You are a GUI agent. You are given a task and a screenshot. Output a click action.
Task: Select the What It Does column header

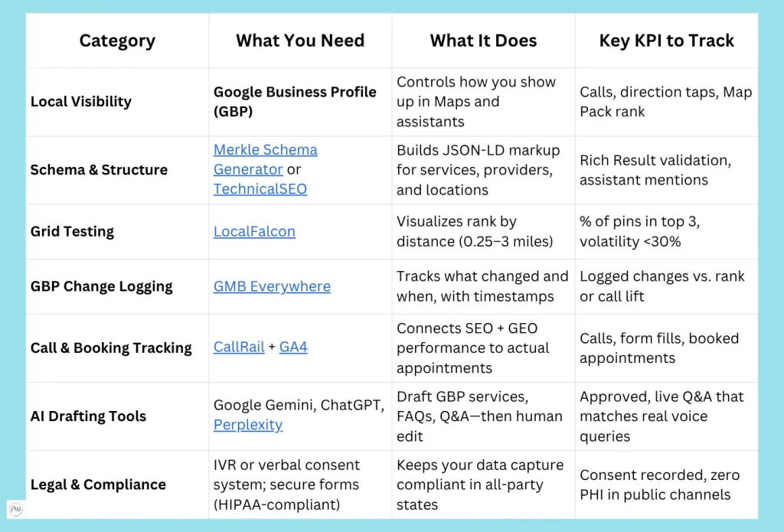pyautogui.click(x=483, y=41)
